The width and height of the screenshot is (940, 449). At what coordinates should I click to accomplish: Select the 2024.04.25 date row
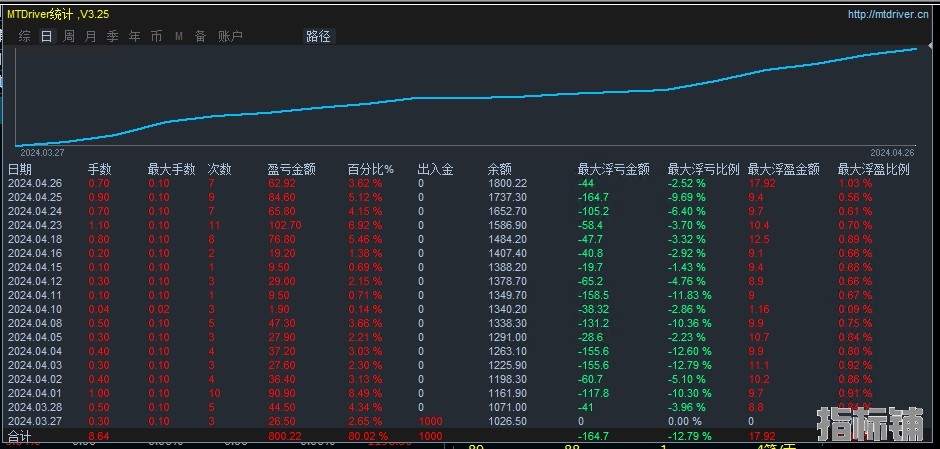tap(35, 197)
